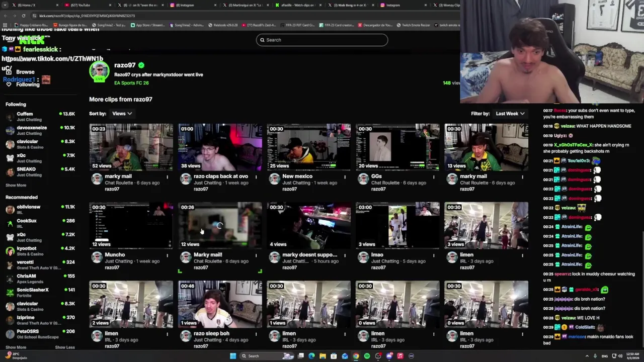The height and width of the screenshot is (362, 644).
Task: Open 'marky doesnt suppo...' clip title
Action: 309,255
